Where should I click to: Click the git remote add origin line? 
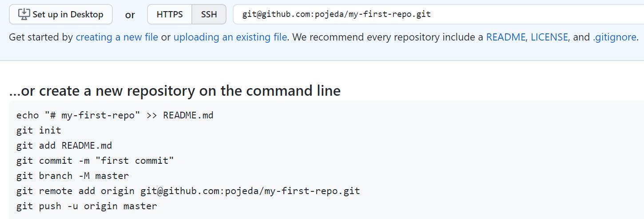pos(188,191)
